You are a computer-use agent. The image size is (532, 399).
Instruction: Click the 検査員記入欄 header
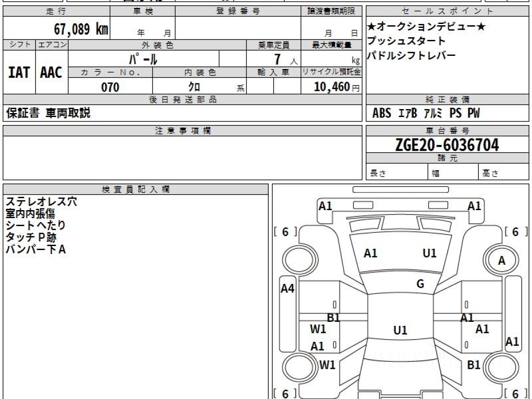click(x=136, y=189)
